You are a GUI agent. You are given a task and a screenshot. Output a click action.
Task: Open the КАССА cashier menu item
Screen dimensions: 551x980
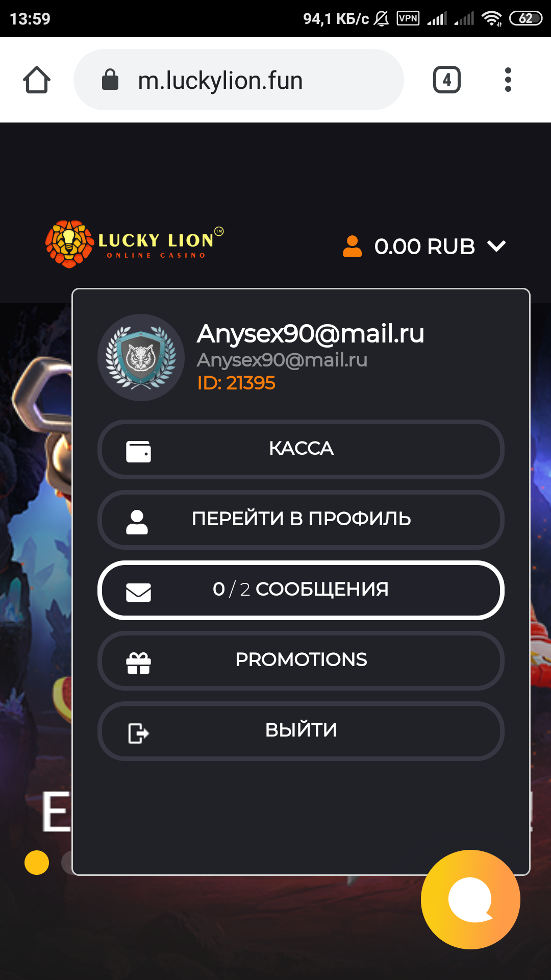[301, 449]
